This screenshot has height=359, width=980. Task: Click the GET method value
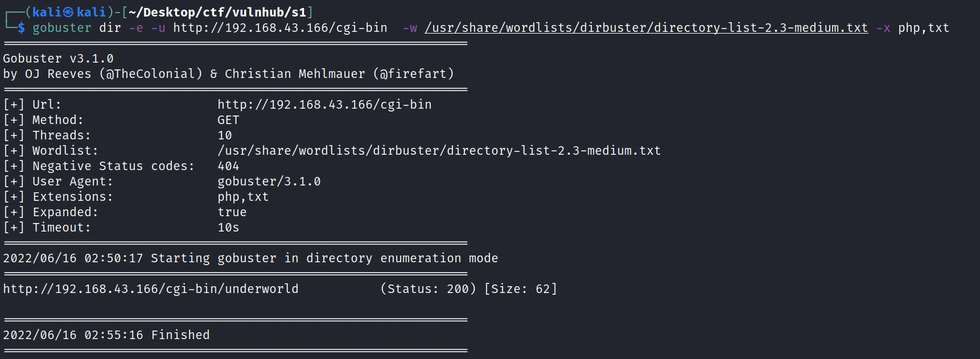pos(228,120)
